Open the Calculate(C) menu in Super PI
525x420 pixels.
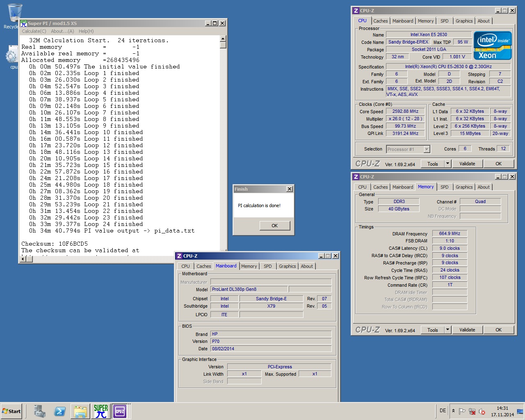coord(34,31)
